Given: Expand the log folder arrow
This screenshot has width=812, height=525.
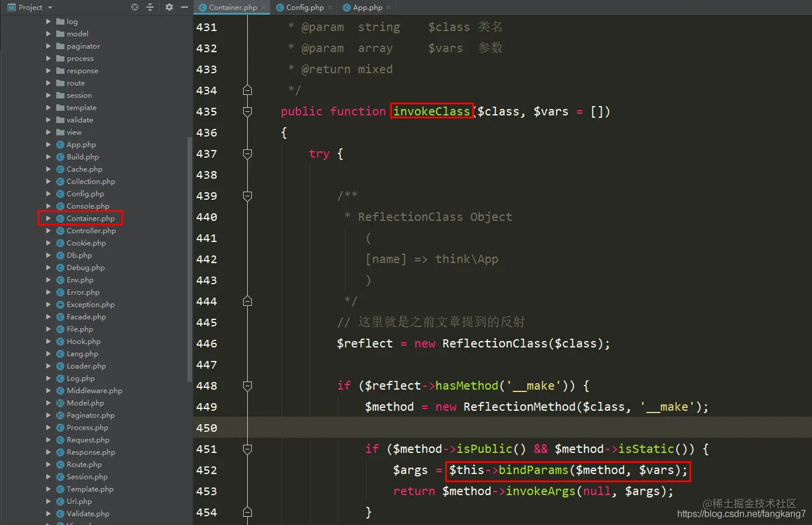Looking at the screenshot, I should (49, 22).
